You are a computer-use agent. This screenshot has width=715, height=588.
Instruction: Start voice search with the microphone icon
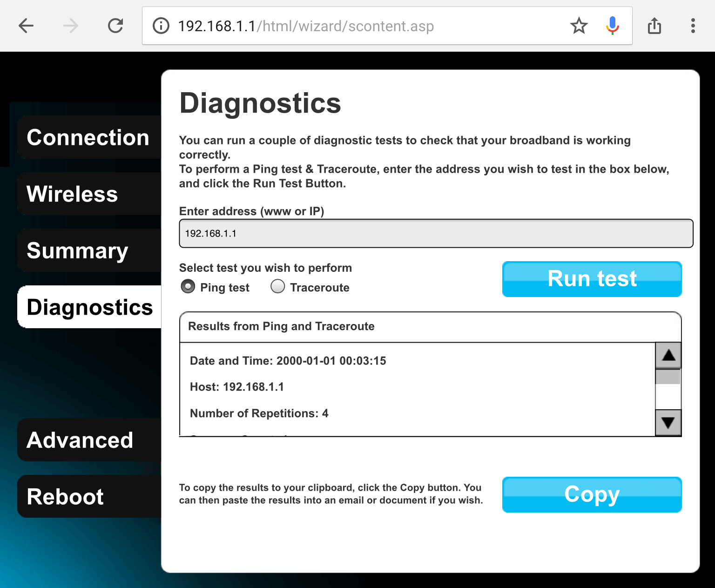coord(613,26)
